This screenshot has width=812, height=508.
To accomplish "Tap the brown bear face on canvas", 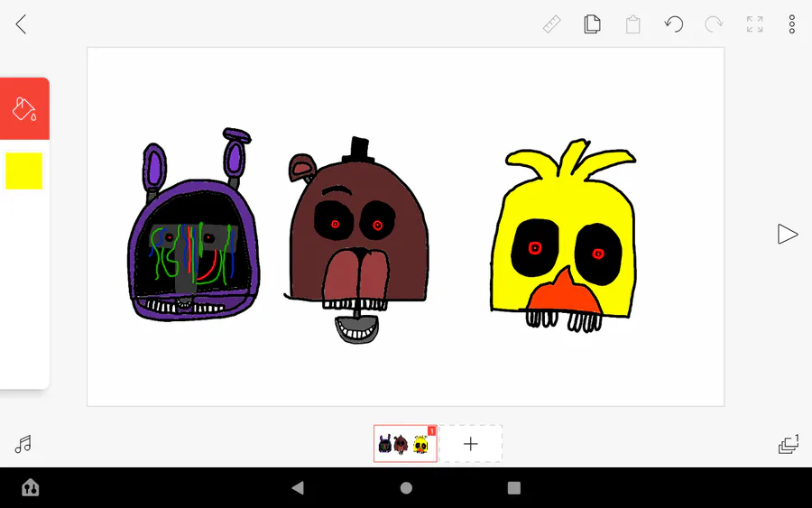I will pyautogui.click(x=357, y=241).
